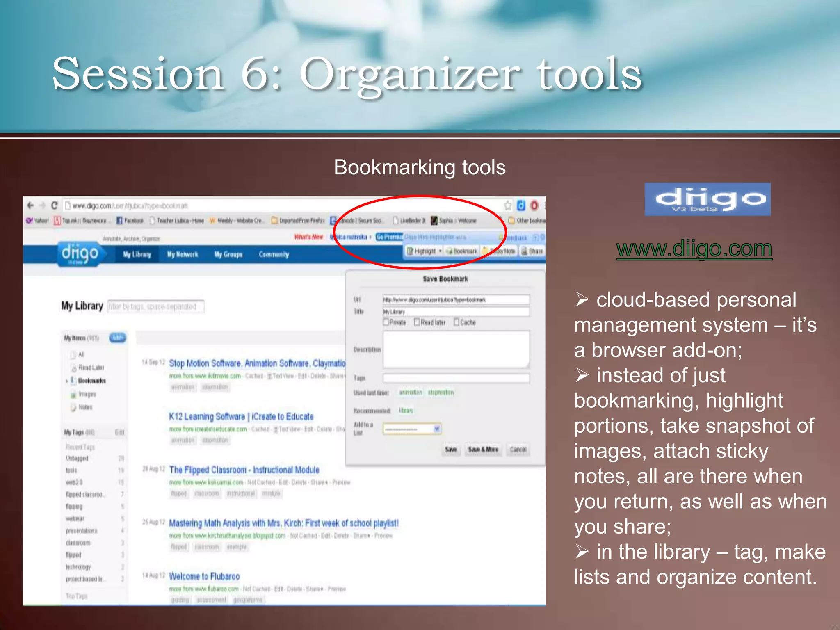
Task: Tick the Cache checkbox
Action: [457, 322]
